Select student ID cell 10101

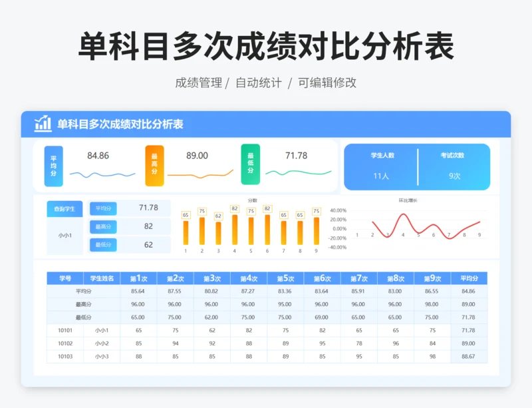[x=65, y=330]
